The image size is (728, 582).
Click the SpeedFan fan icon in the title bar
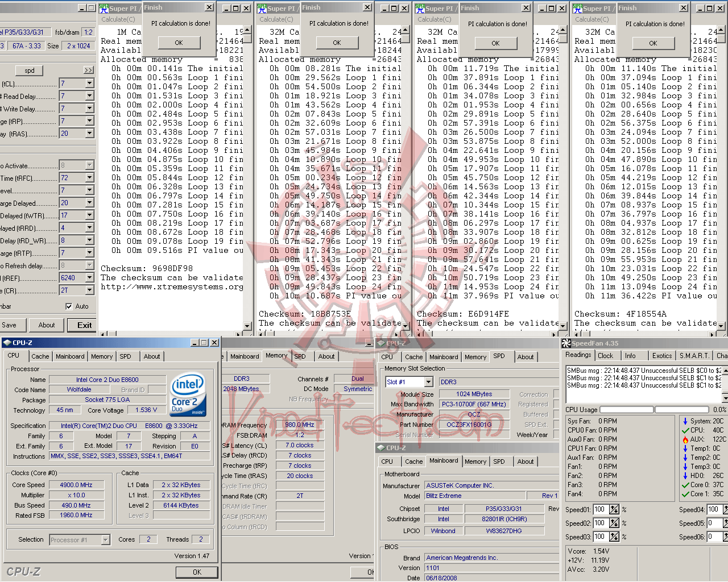point(566,343)
